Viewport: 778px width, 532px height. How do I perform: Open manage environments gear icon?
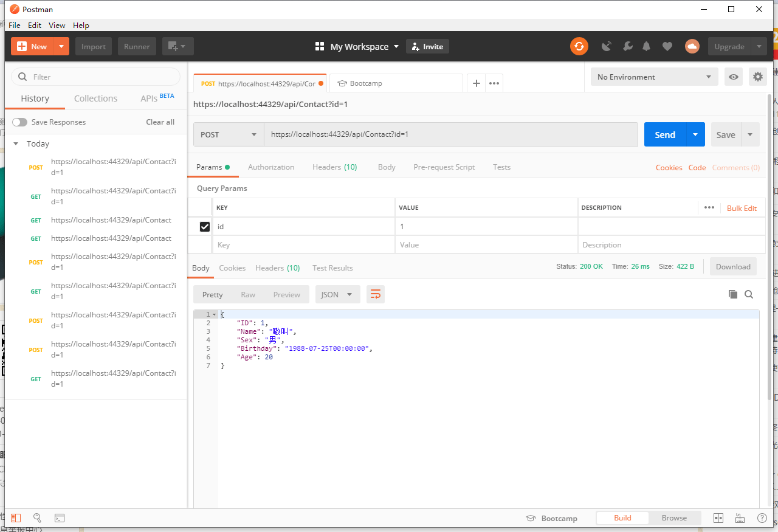[757, 77]
